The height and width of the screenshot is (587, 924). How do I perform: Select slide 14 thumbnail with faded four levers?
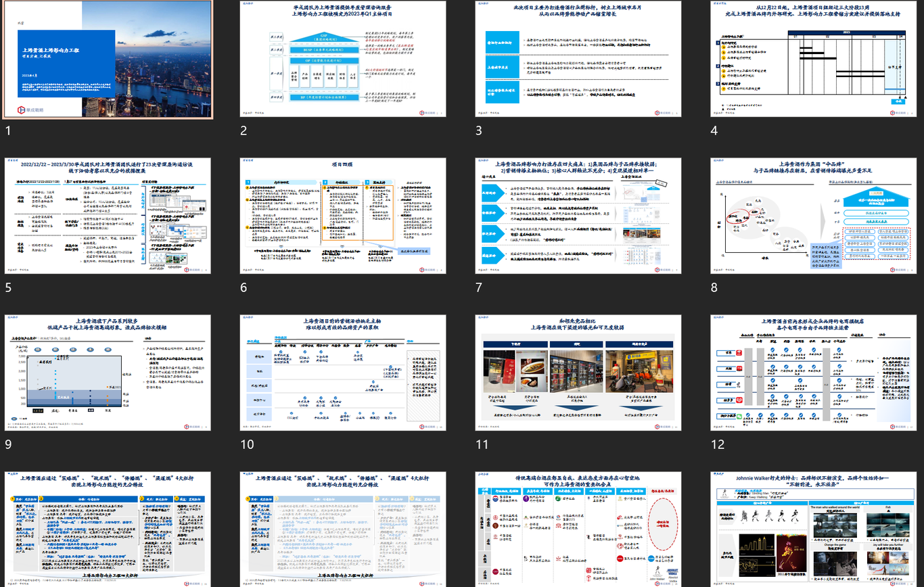[344, 529]
